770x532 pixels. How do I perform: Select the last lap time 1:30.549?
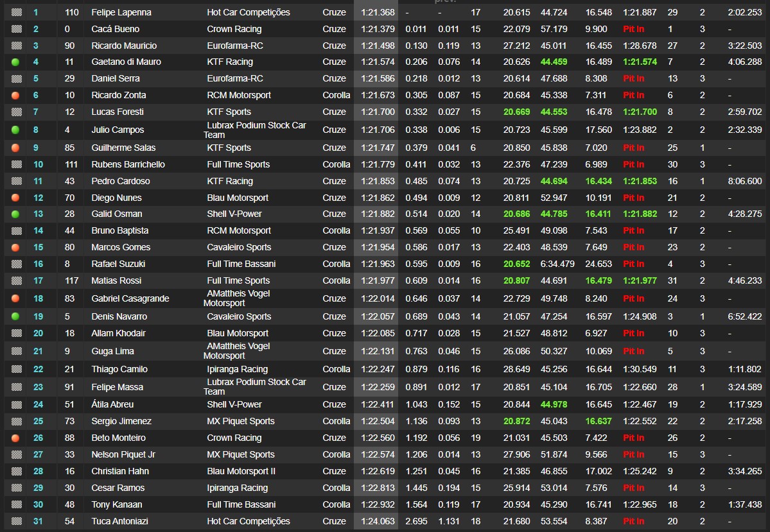pyautogui.click(x=640, y=369)
